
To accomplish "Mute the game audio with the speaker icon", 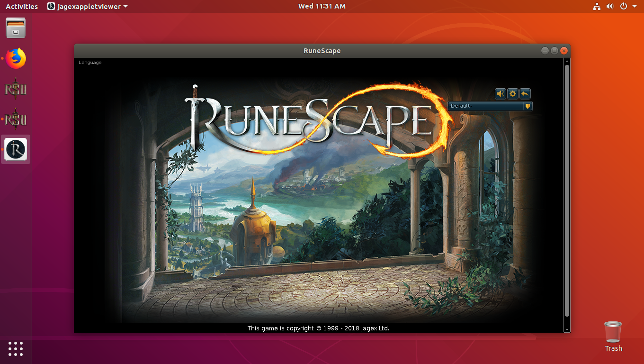I will 500,93.
